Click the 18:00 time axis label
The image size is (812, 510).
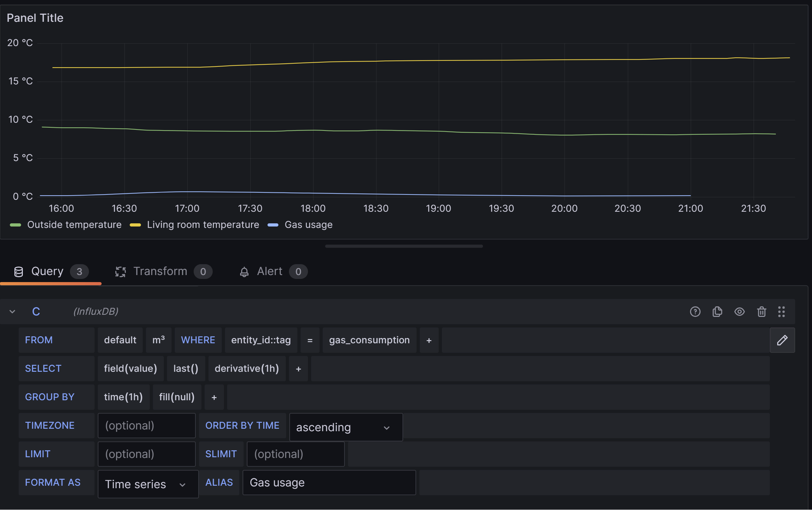(x=313, y=209)
